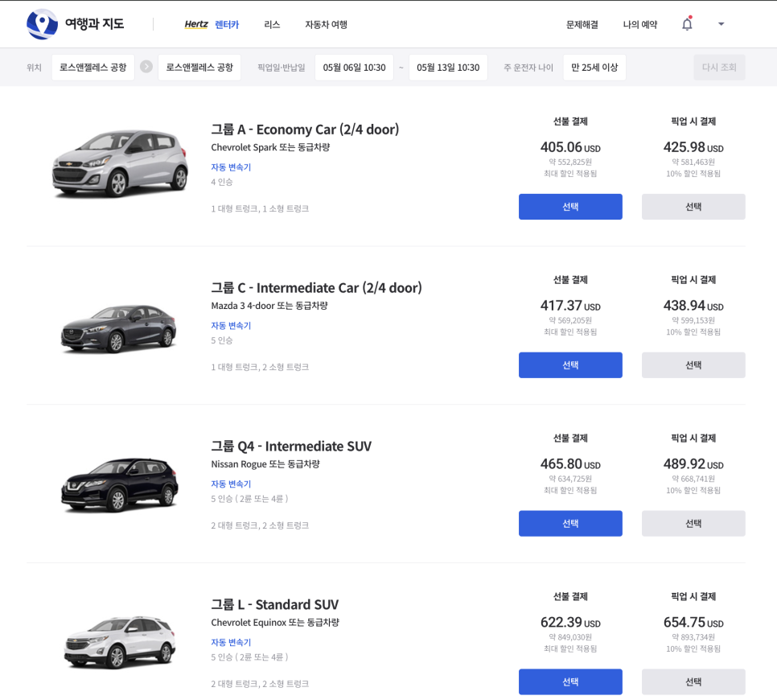The image size is (777, 700).
Task: Select pay-at-pickup 438.94 USD Mazda 3 option
Action: [x=693, y=365]
